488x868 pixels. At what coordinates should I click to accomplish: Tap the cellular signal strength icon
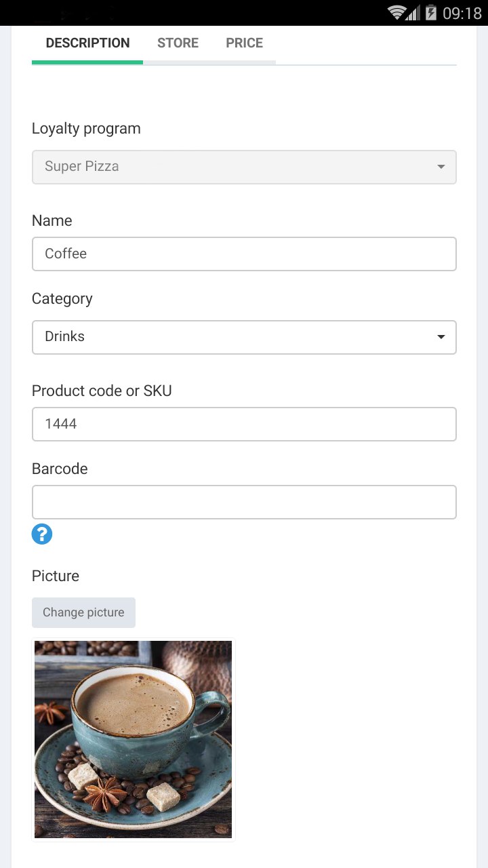[x=413, y=13]
